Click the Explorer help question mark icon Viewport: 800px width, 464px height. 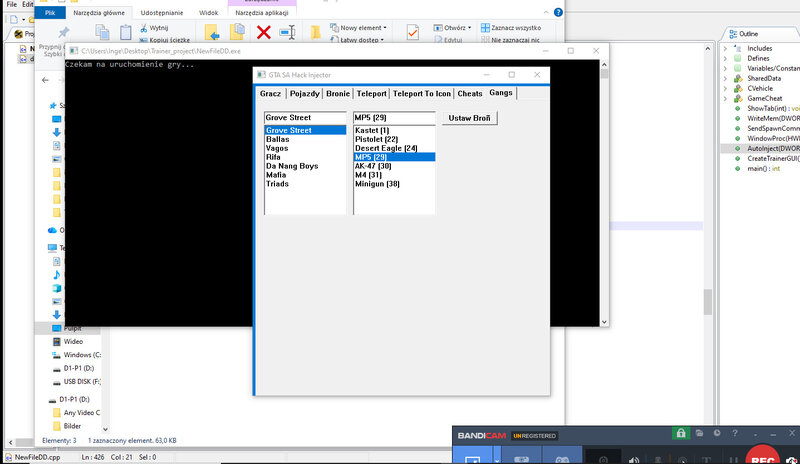pos(558,12)
